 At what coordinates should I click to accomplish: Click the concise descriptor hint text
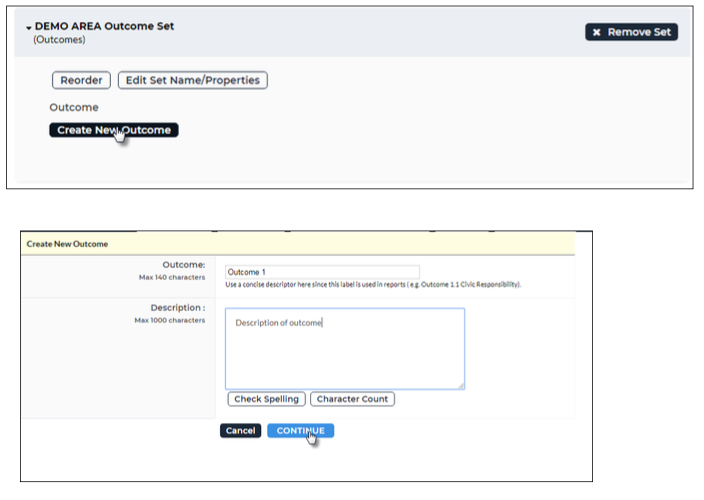373,285
